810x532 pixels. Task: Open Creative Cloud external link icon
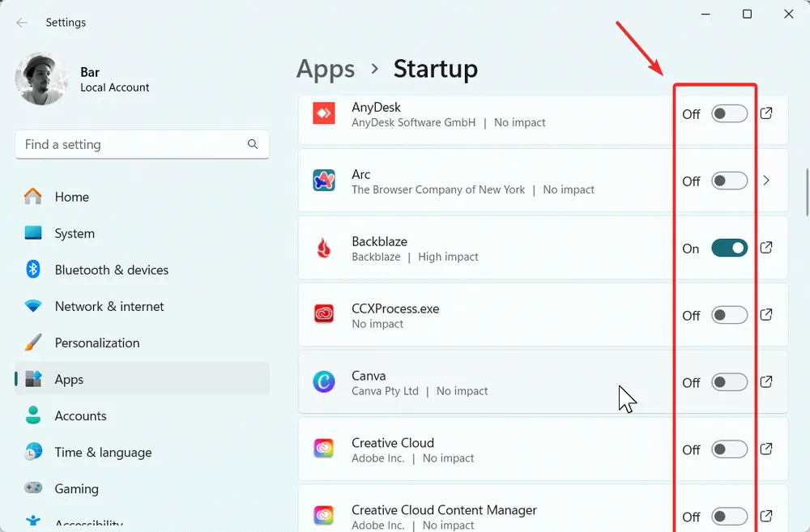click(766, 449)
